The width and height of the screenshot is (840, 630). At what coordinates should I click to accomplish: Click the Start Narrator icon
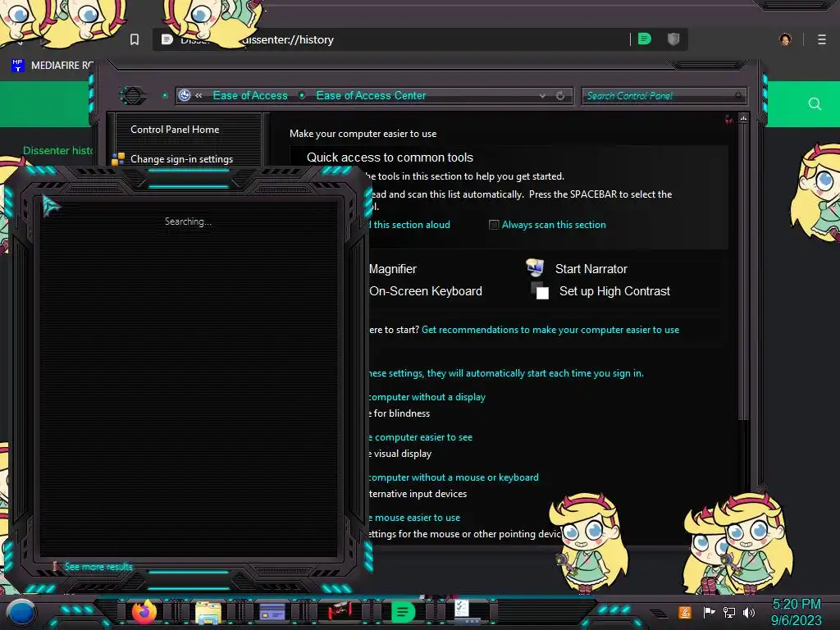click(x=535, y=267)
